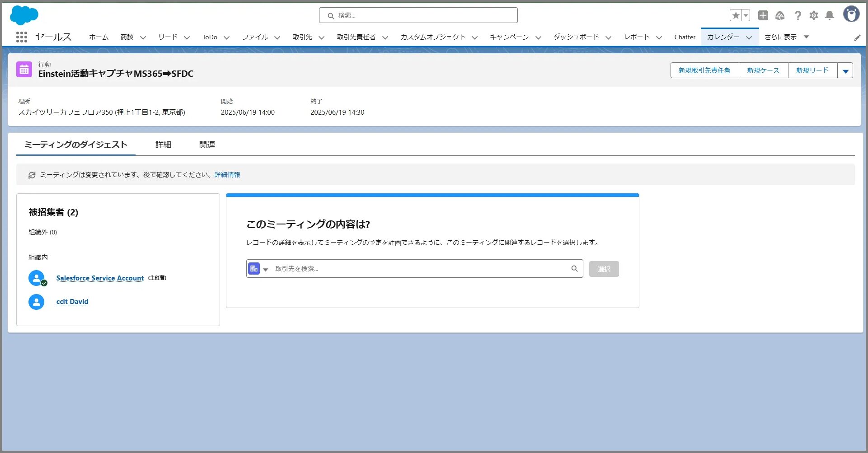
Task: Click the Salesforce Service Account avatar icon
Action: pyautogui.click(x=37, y=278)
